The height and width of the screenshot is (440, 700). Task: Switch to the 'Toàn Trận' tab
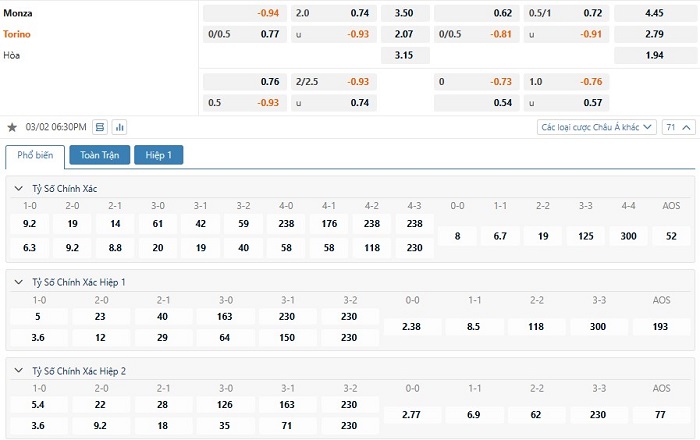click(99, 155)
